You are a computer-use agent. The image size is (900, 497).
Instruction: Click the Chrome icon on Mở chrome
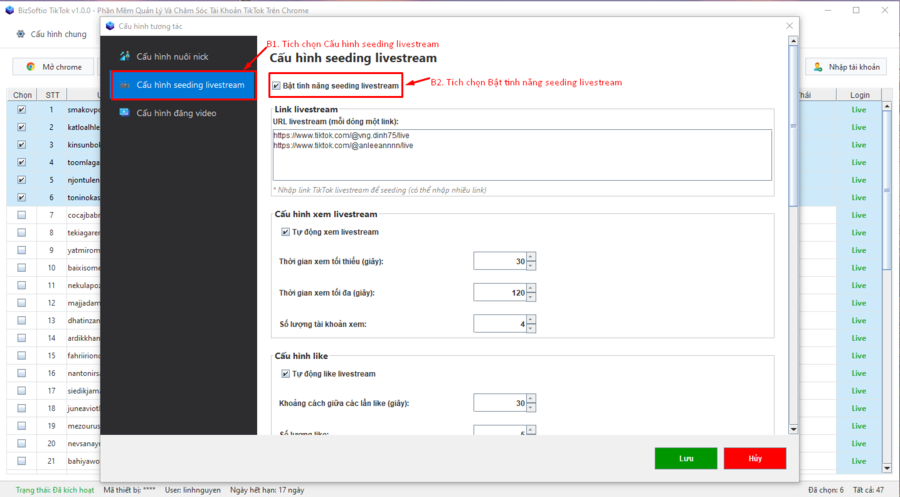click(29, 67)
